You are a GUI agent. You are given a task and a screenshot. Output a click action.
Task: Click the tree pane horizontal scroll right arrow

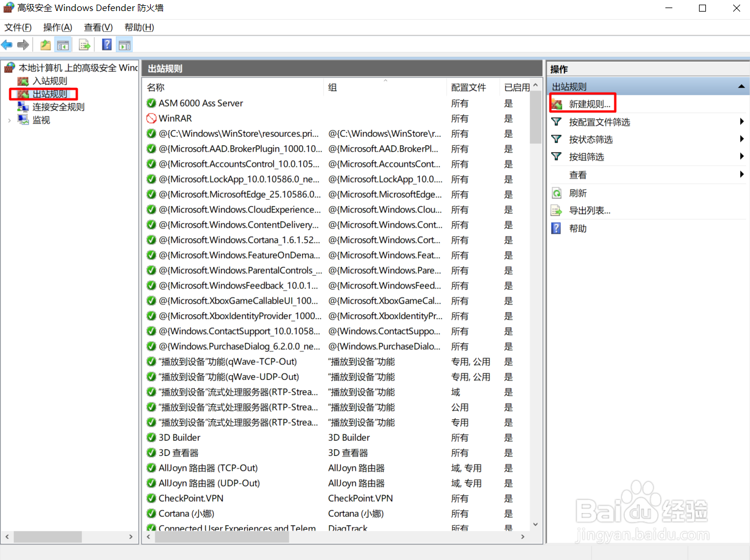(x=130, y=537)
